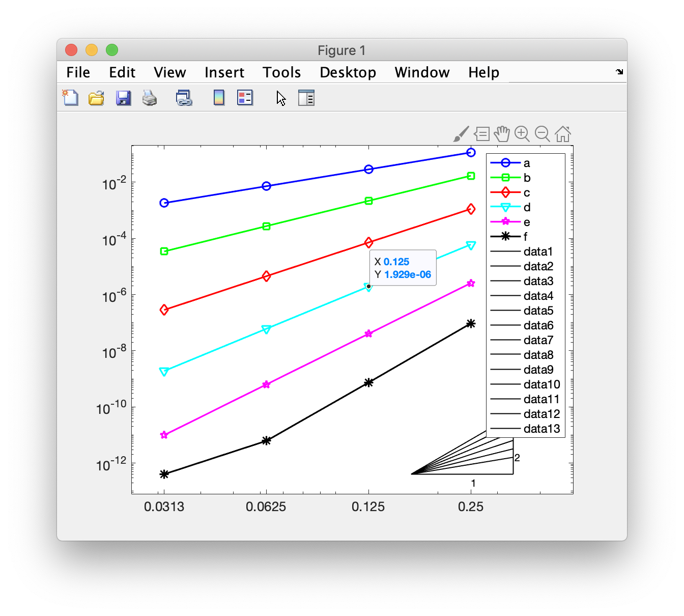Click the data tip showing X 0.125

[403, 268]
